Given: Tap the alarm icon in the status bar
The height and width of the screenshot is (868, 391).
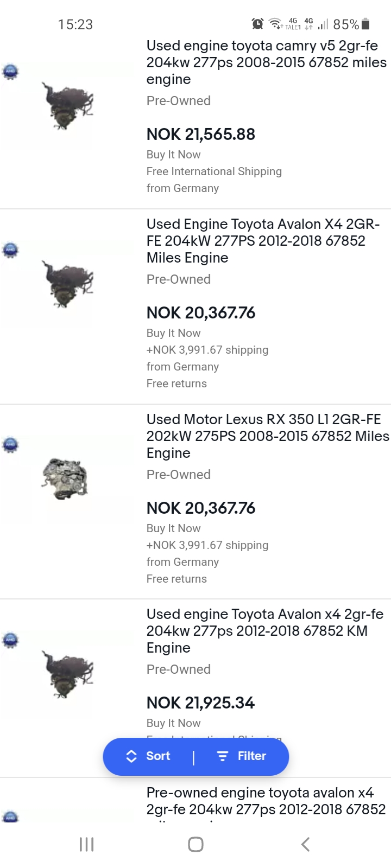Looking at the screenshot, I should click(x=257, y=24).
